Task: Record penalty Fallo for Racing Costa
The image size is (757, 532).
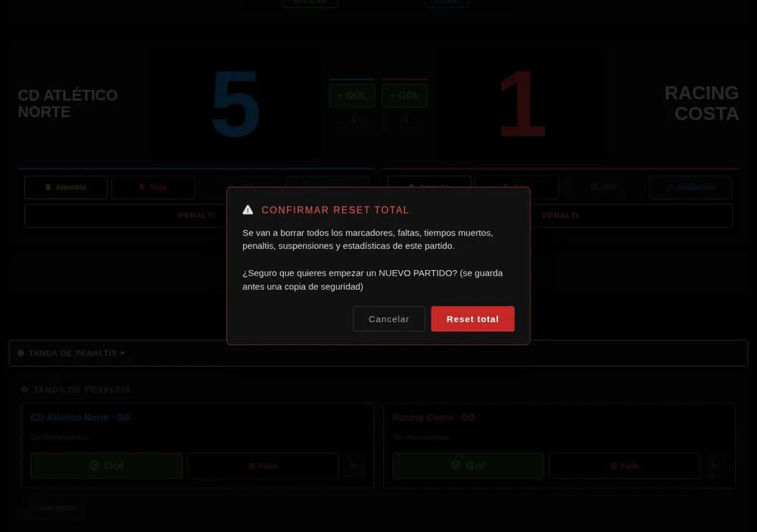Action: coord(625,465)
